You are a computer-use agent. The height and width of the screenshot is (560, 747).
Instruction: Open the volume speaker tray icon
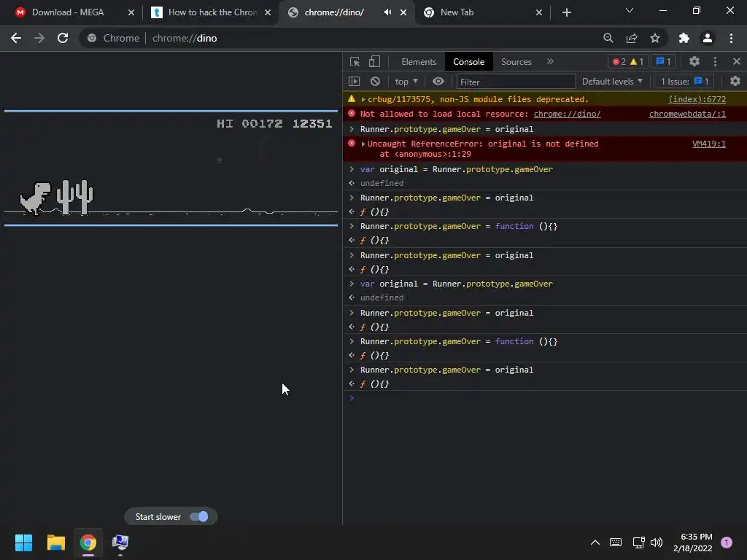pyautogui.click(x=657, y=542)
